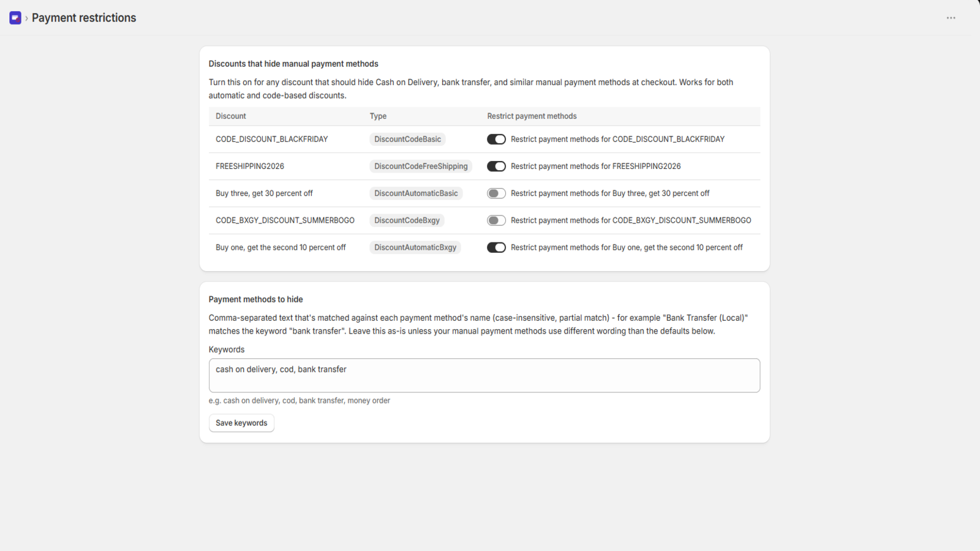Click the DiscountAutomaticBxgy type badge
The image size is (980, 551).
click(x=415, y=247)
